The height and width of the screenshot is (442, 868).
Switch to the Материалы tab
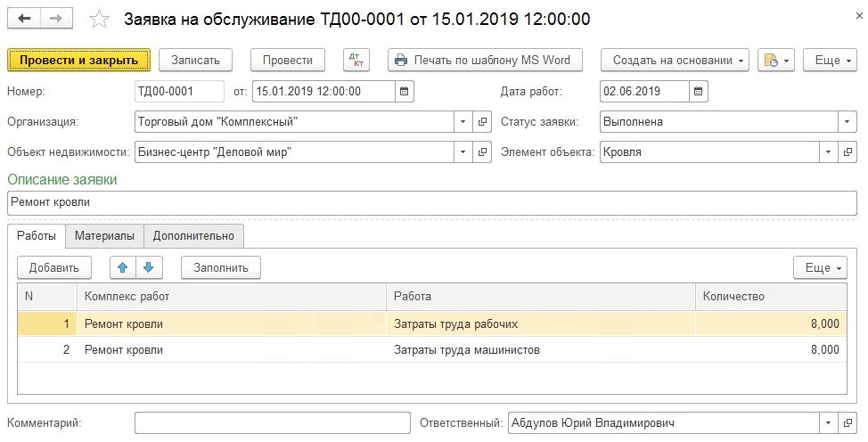coord(104,236)
